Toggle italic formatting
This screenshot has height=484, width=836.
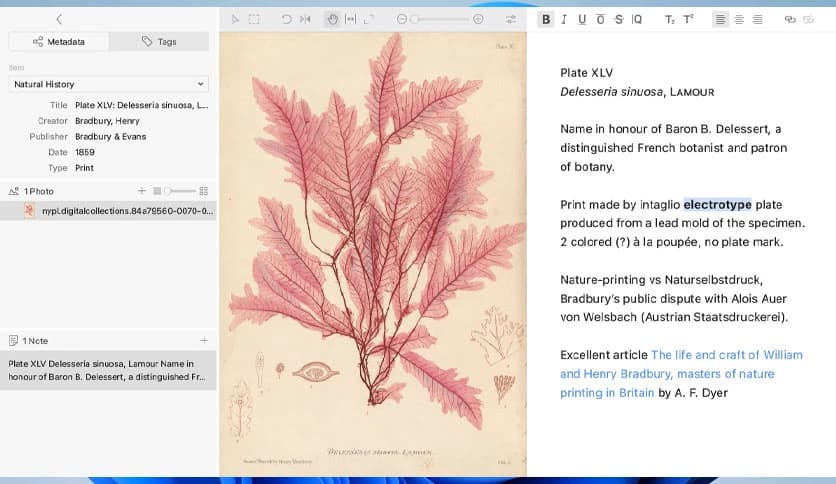(x=564, y=20)
